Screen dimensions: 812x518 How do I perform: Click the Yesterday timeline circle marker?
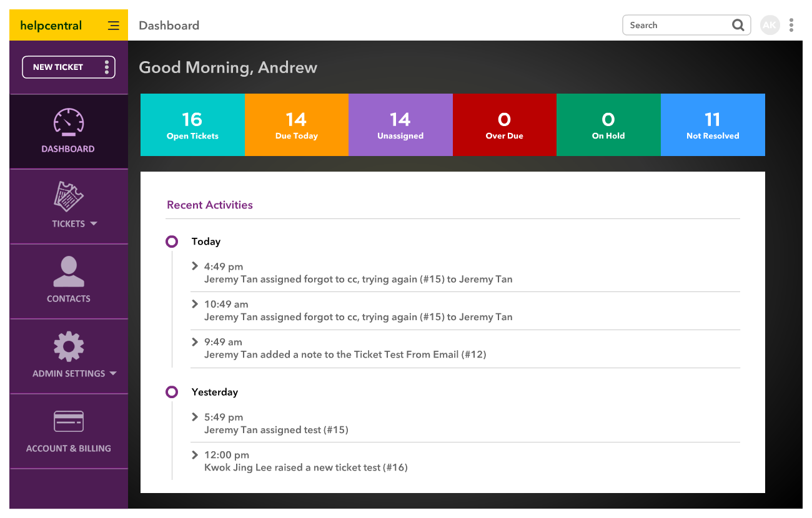click(172, 392)
